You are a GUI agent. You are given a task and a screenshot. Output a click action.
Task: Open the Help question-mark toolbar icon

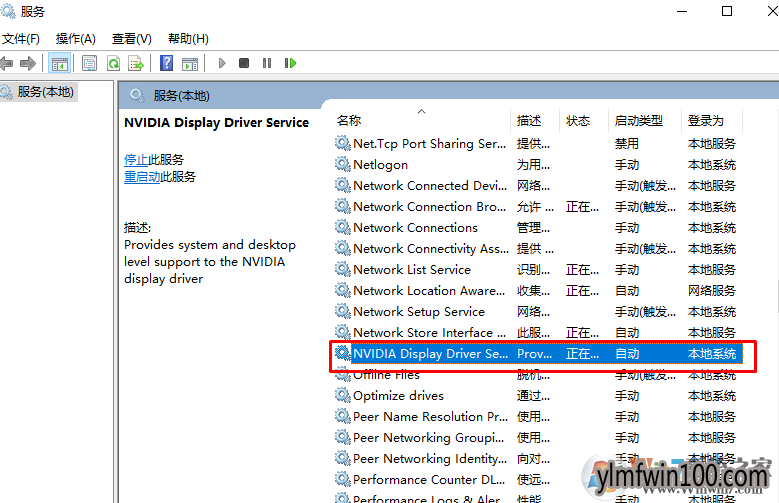(x=166, y=63)
